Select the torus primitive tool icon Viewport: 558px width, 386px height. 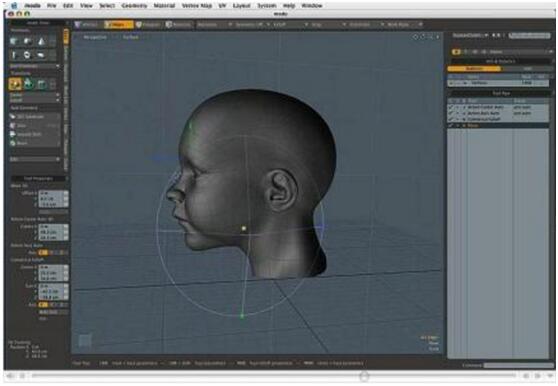point(27,55)
